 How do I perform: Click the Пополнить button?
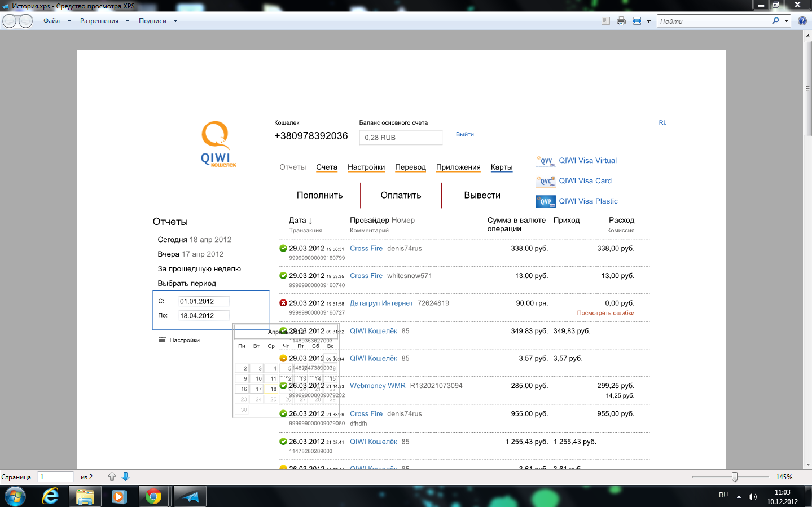320,195
